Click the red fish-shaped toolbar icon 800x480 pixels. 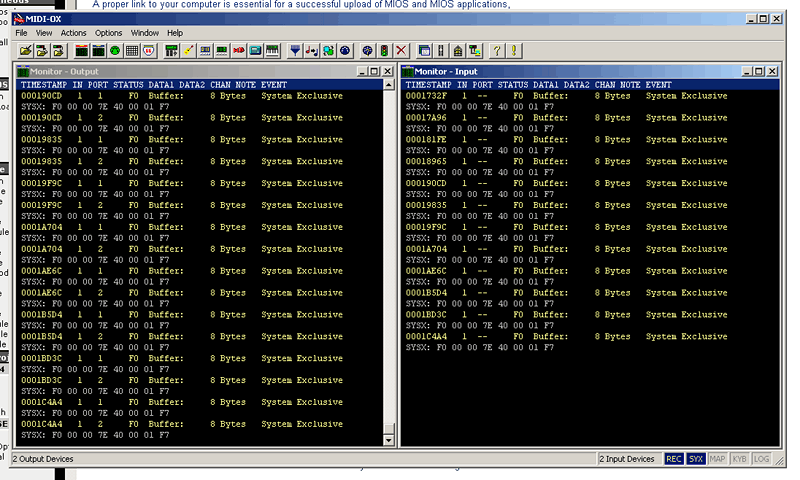239,50
